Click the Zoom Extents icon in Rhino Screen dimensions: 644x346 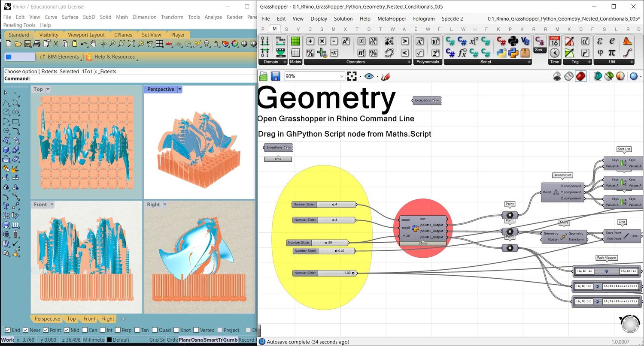tap(131, 44)
